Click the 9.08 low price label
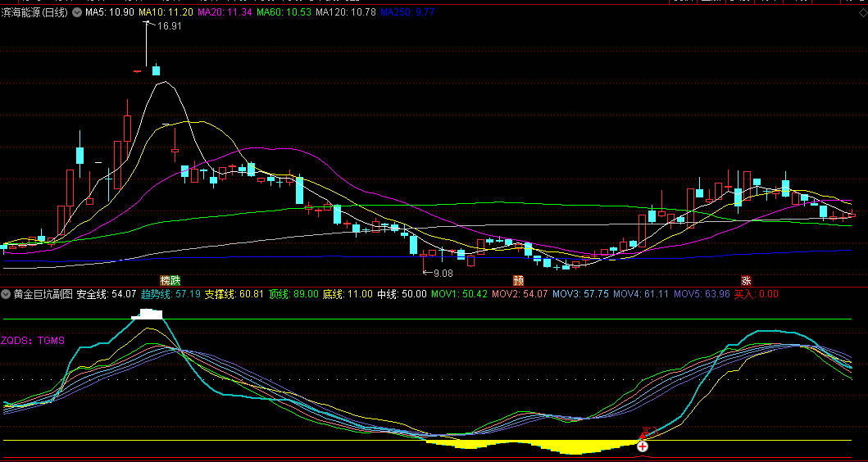Viewport: 868px width, 462px height. point(443,273)
